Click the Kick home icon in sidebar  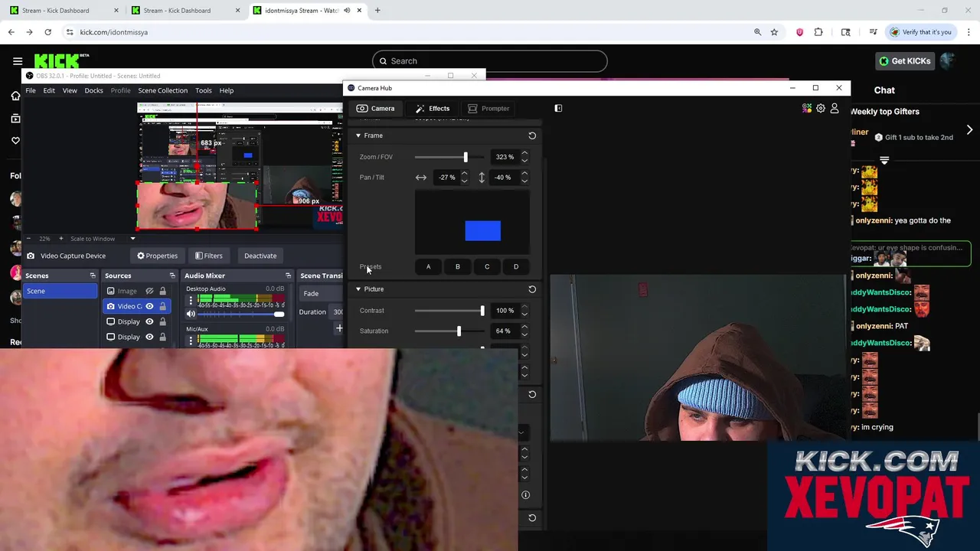click(x=15, y=96)
